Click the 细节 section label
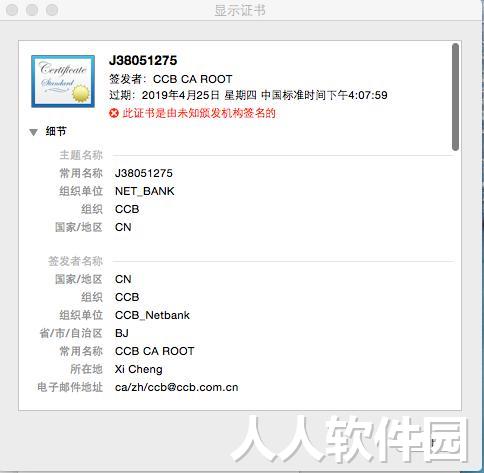 56,132
